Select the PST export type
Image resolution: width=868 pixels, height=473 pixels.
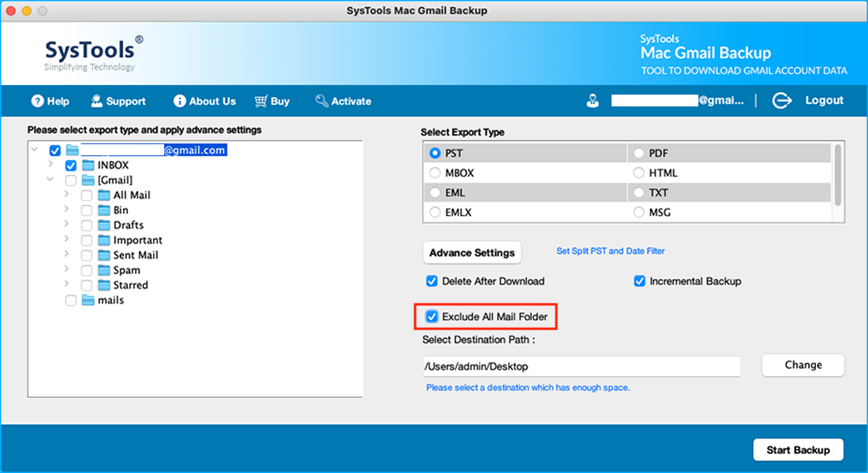pos(435,153)
